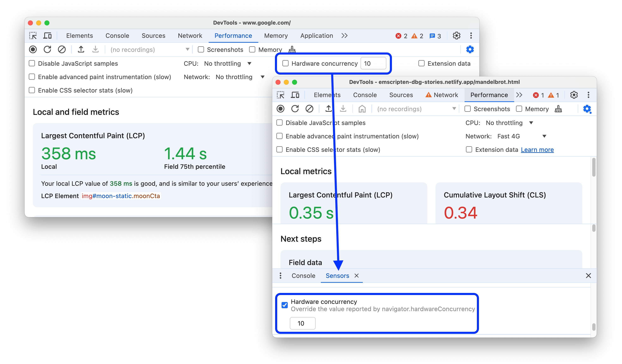622x364 pixels.
Task: Click the download profile icon
Action: (x=95, y=49)
